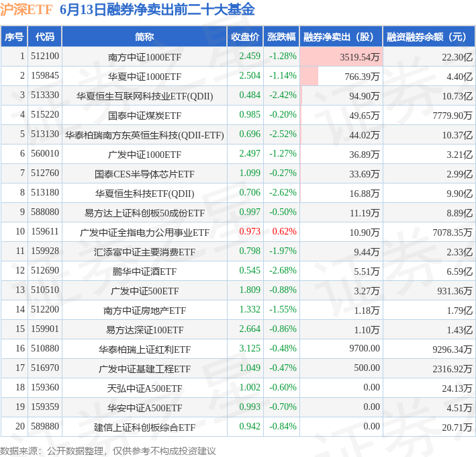The image size is (476, 457).
Task: Select fund code 512100
Action: point(45,56)
